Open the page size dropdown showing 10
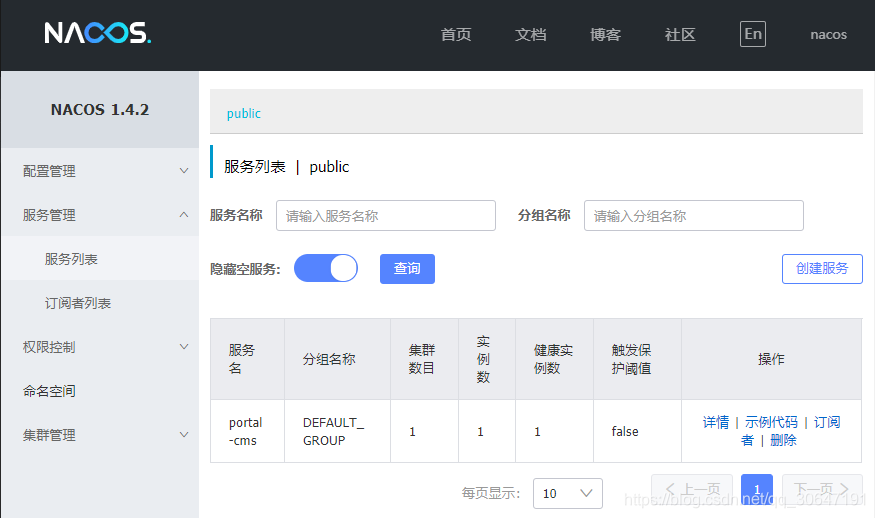The image size is (875, 518). [568, 493]
